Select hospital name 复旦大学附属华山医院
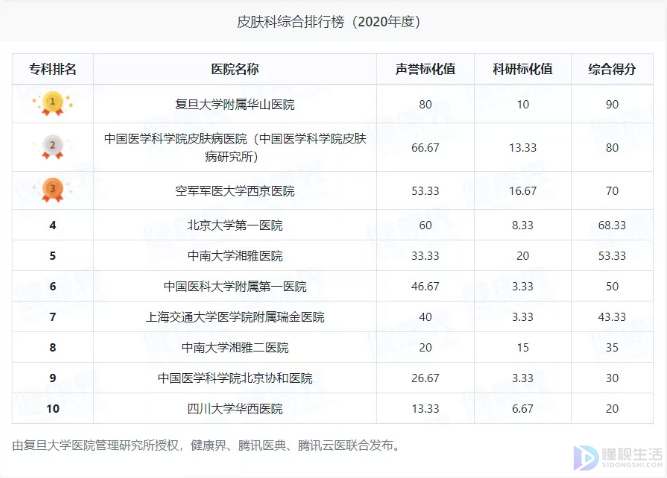The width and height of the screenshot is (667, 478). 235,104
